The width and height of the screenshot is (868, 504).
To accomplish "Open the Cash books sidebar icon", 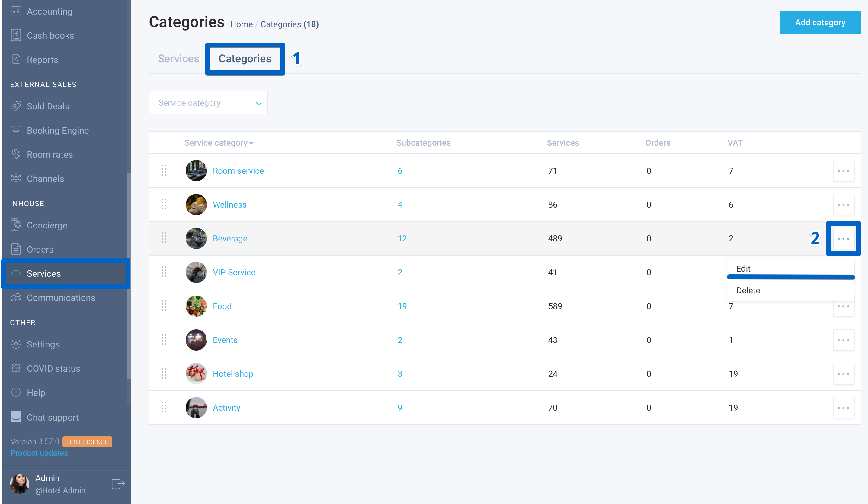I will coord(16,35).
